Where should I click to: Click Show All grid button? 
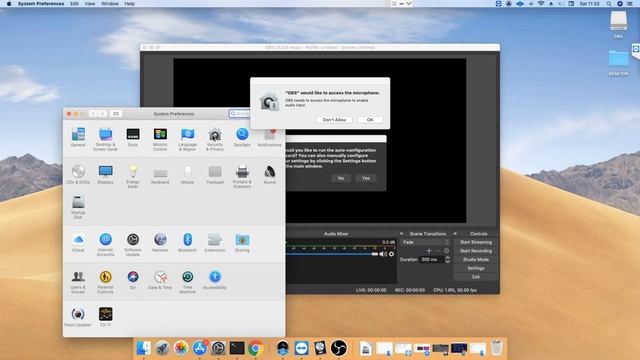[x=116, y=113]
